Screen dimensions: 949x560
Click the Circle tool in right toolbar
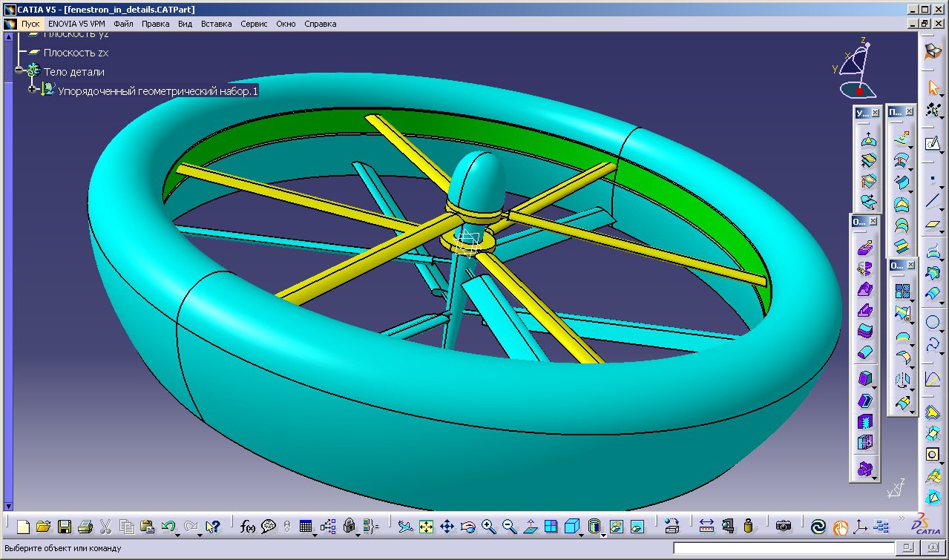pos(933,323)
